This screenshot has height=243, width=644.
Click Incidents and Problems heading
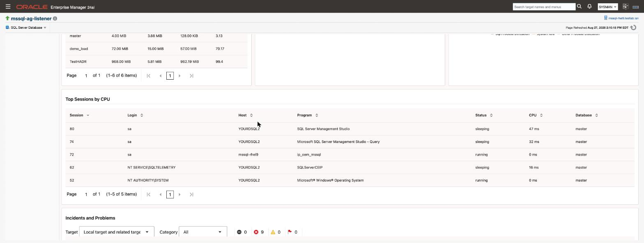click(x=90, y=218)
